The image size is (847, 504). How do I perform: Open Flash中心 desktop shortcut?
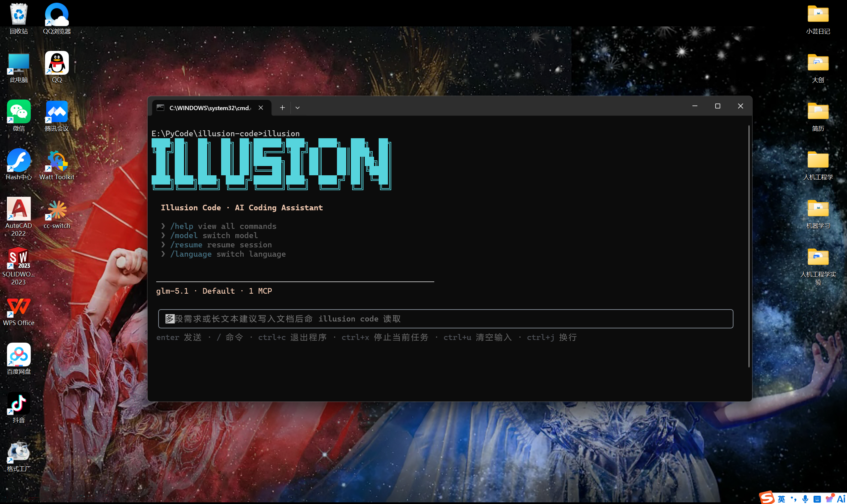tap(19, 164)
